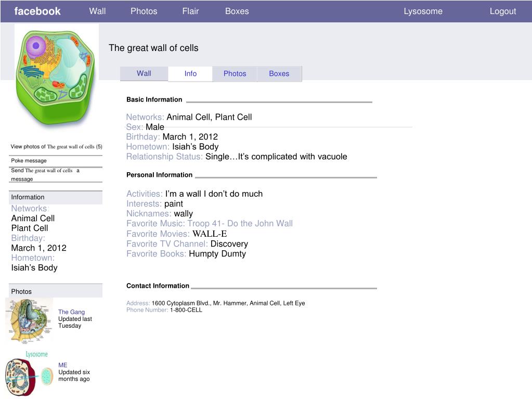Click the facebook logo in header

coord(37,11)
